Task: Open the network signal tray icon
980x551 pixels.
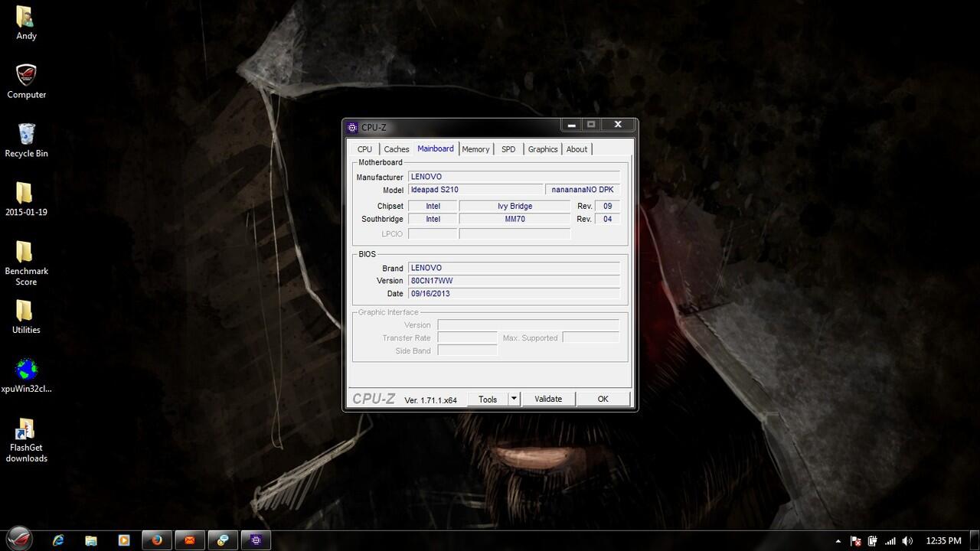Action: 890,541
